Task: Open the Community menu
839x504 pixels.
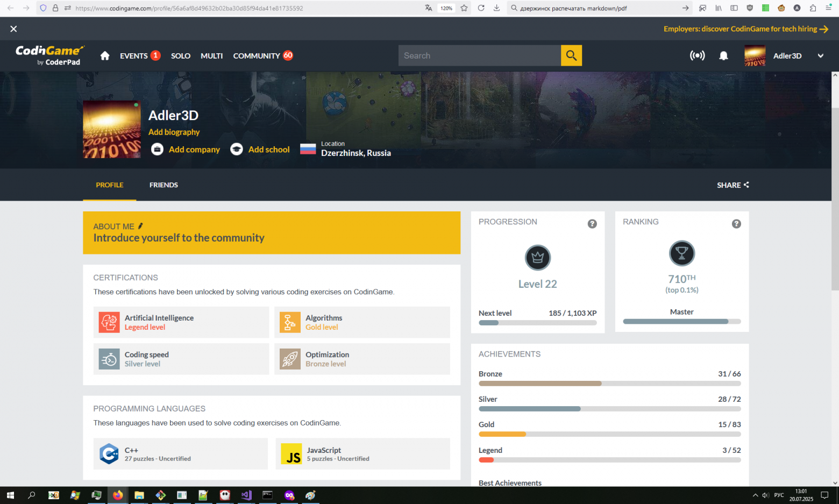Action: click(257, 56)
